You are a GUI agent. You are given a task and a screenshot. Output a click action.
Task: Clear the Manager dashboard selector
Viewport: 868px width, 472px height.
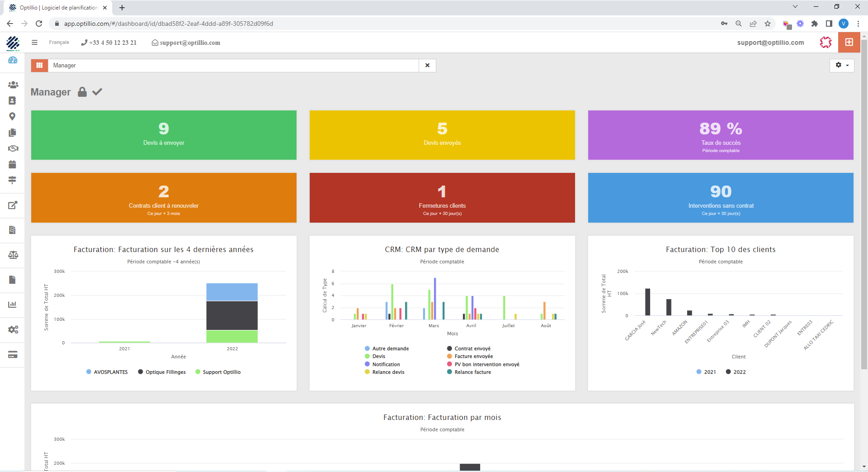click(x=427, y=66)
